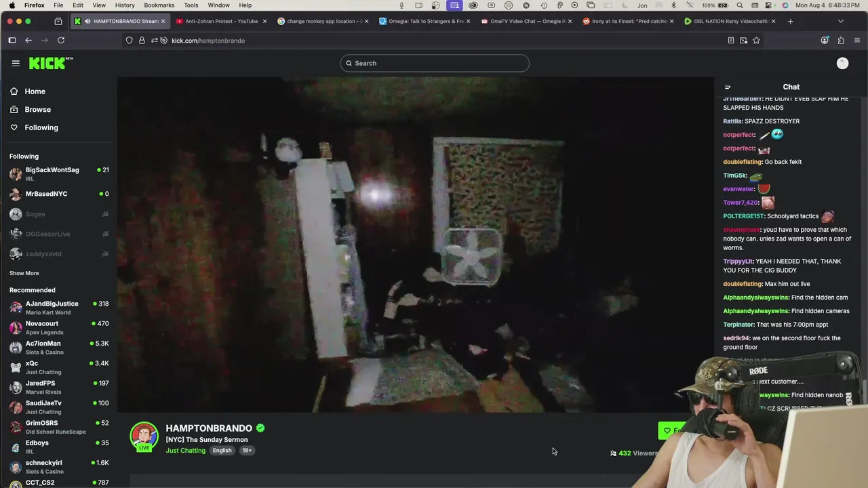The width and height of the screenshot is (868, 488).
Task: Click the green Follow button
Action: pos(671,430)
